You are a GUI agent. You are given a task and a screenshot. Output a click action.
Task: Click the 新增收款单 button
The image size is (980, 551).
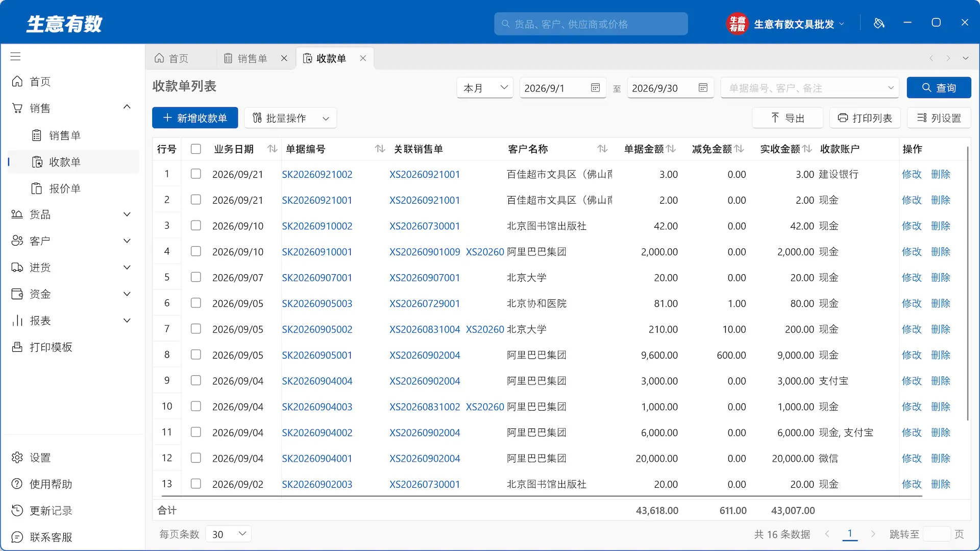point(195,118)
